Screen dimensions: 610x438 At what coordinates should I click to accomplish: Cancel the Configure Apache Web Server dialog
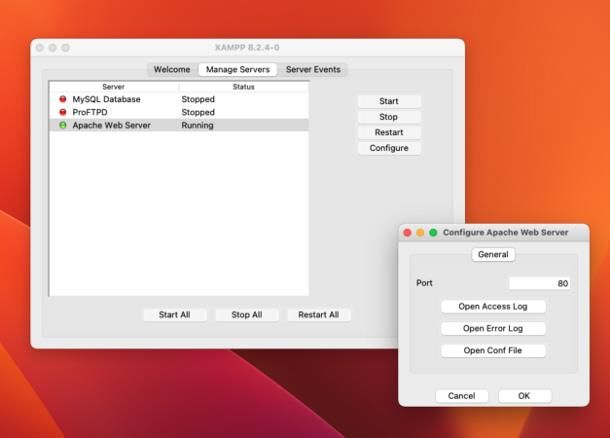pos(462,396)
